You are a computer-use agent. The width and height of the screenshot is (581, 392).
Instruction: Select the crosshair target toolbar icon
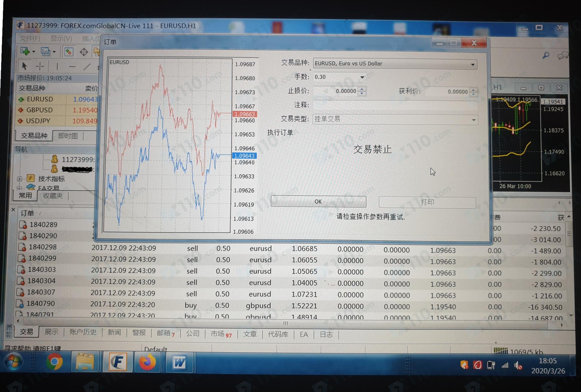(83, 52)
